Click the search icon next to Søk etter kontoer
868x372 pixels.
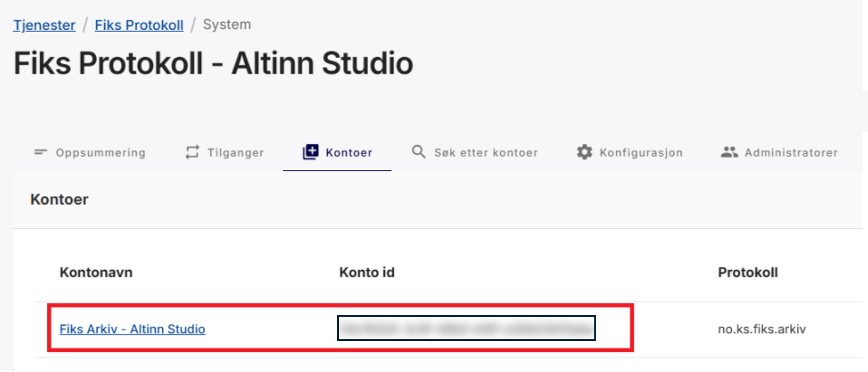pos(419,152)
